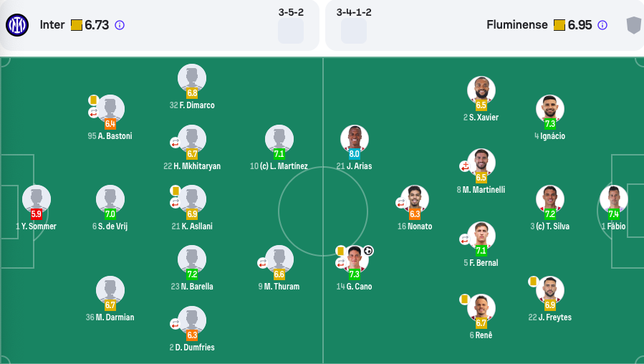Open the Inter team name link
644x364 pixels.
pos(52,25)
